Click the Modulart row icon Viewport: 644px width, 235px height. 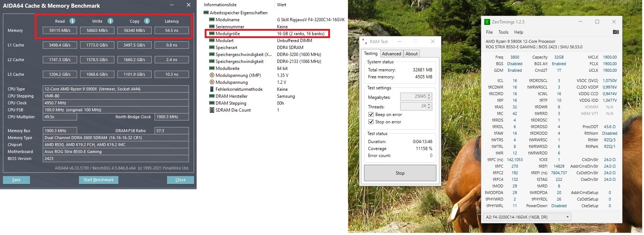[x=212, y=41]
